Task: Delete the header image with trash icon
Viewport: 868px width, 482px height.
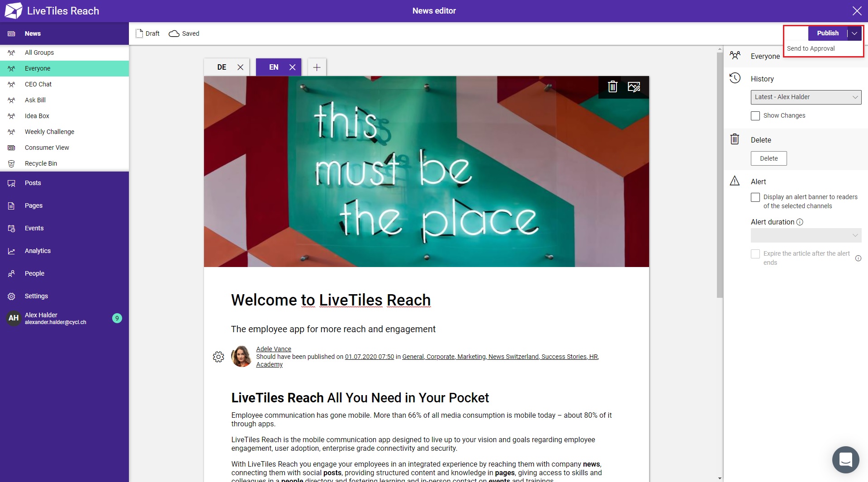Action: [612, 87]
